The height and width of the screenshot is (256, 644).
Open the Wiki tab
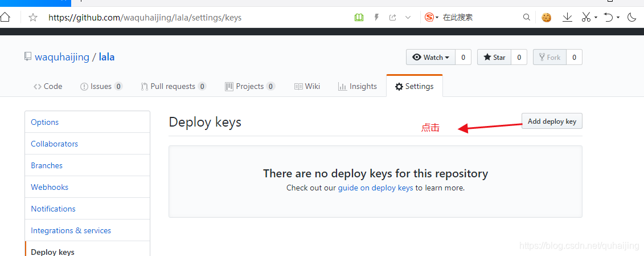[x=307, y=87]
